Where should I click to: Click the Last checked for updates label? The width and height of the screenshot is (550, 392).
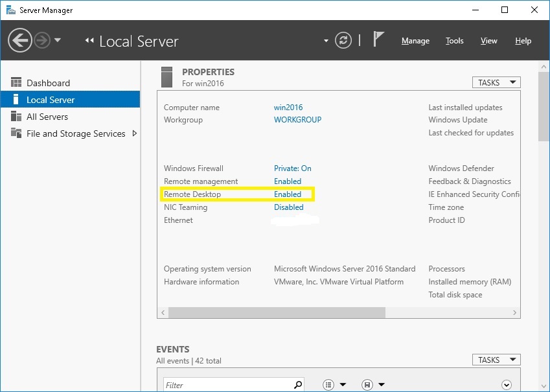[x=471, y=133]
